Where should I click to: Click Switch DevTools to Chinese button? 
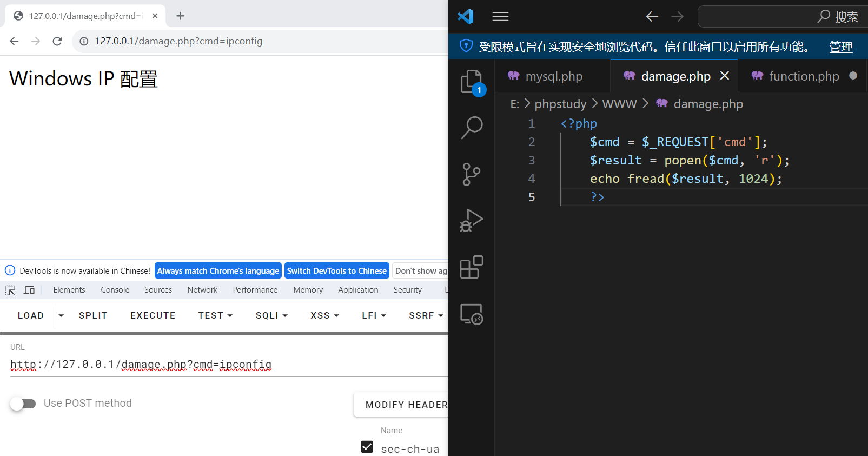pos(337,270)
